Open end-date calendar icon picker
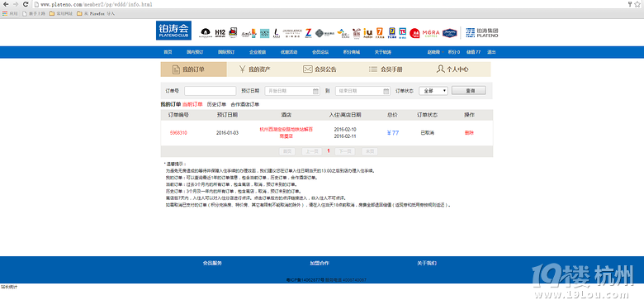This screenshot has height=305, width=644. point(386,91)
